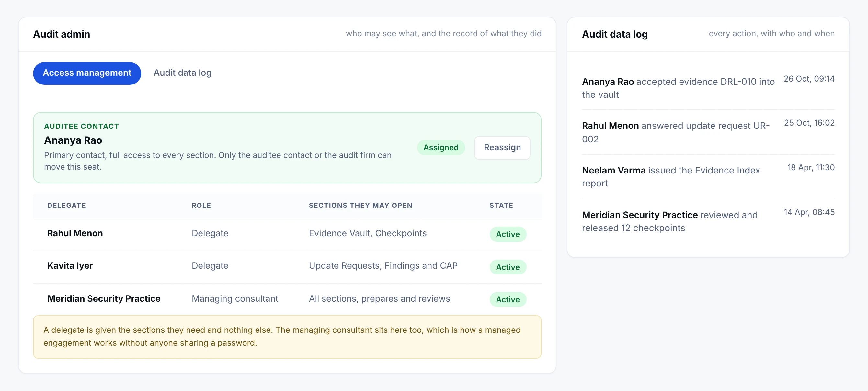The height and width of the screenshot is (391, 868).
Task: Open the log entry about evidence DRL-010
Action: [x=708, y=88]
